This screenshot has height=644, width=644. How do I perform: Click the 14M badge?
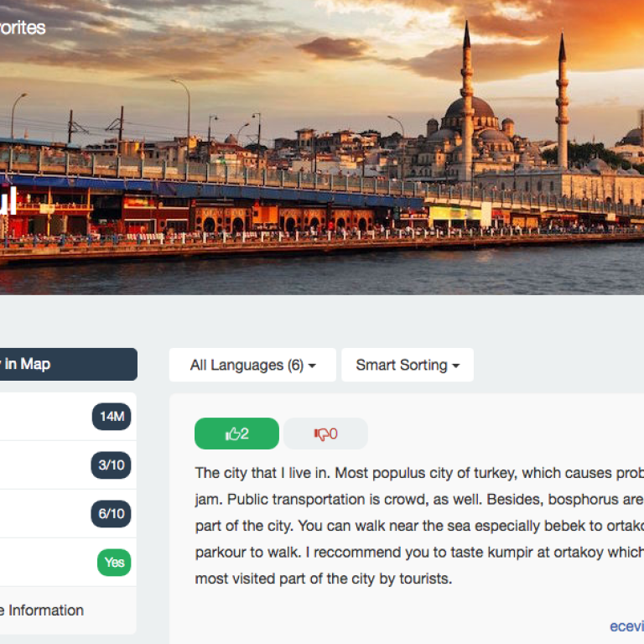tap(112, 417)
